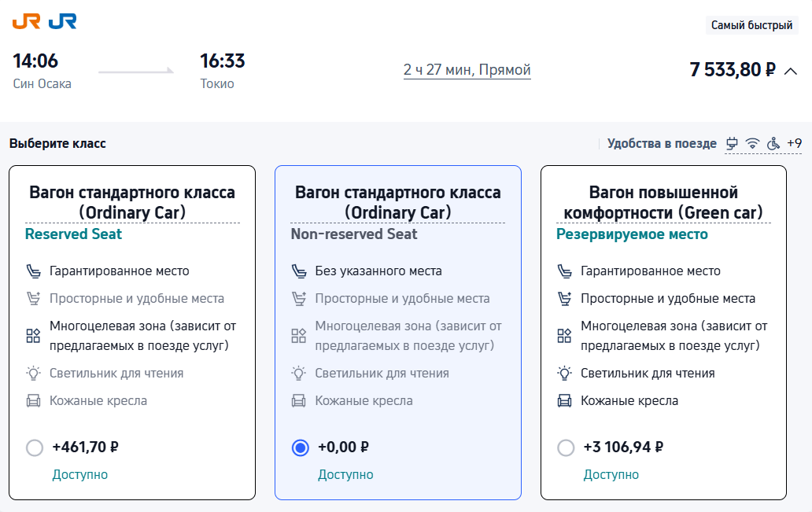Screen dimensions: 812x512
Task: Click the Самый быстрый badge
Action: click(x=751, y=25)
